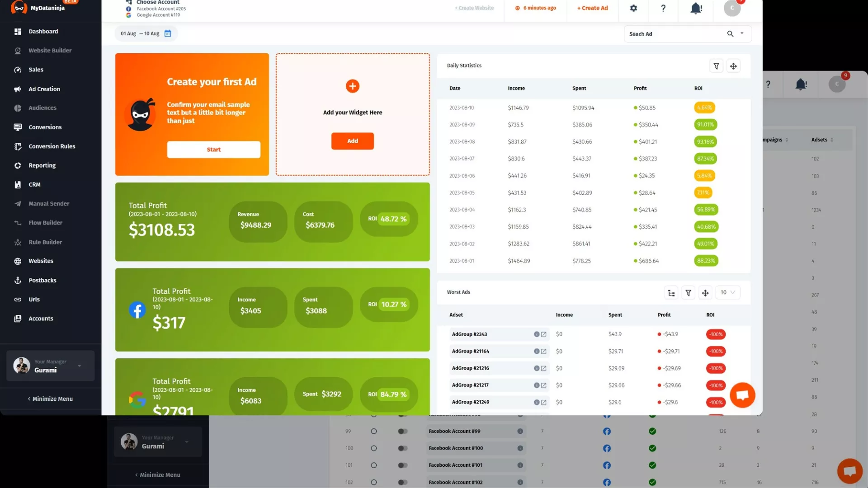Toggle the switch for Facebook Account #99
The width and height of the screenshot is (868, 488).
tap(402, 431)
